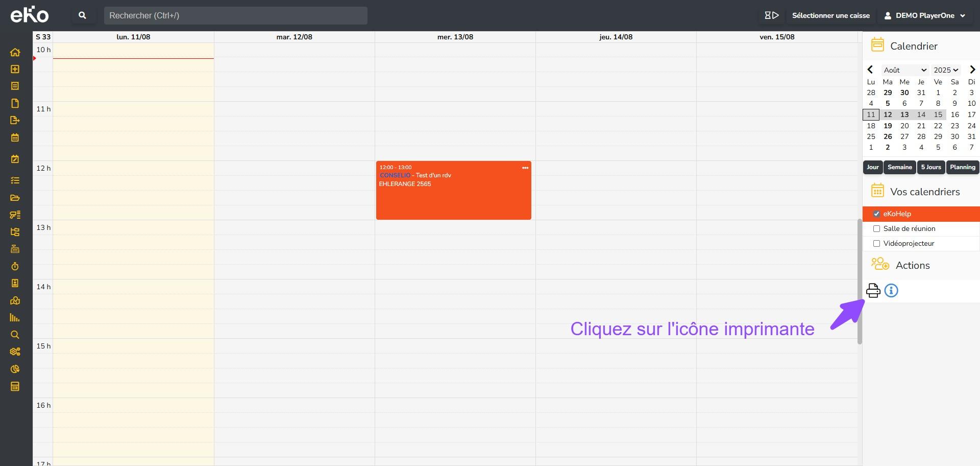Open the year dropdown showing 2025
Image resolution: width=980 pixels, height=466 pixels.
(x=946, y=70)
